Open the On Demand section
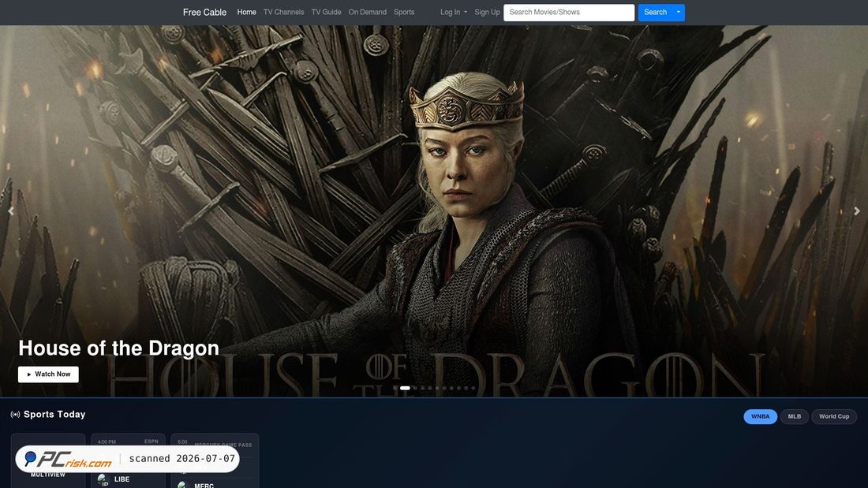Screen dimensions: 868x488 [367, 12]
